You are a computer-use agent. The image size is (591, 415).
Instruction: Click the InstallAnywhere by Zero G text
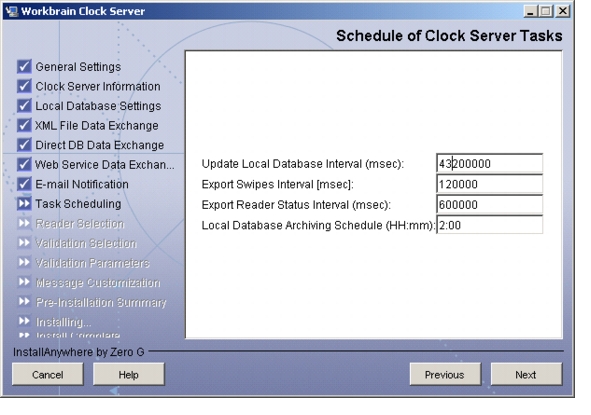click(79, 352)
